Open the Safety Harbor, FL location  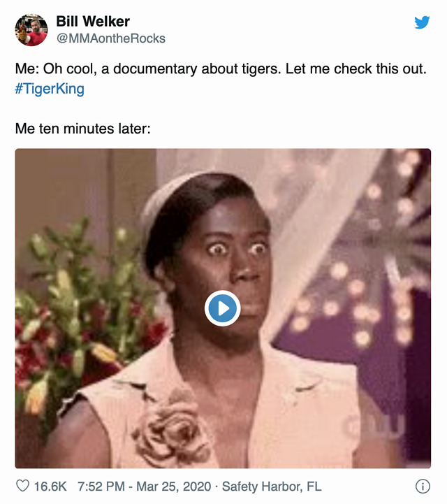[272, 487]
